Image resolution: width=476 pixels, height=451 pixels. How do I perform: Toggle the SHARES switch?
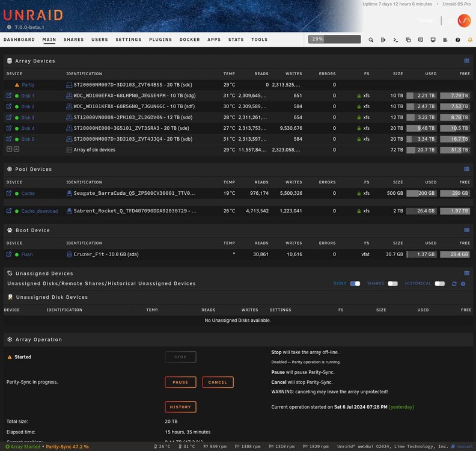[392, 284]
